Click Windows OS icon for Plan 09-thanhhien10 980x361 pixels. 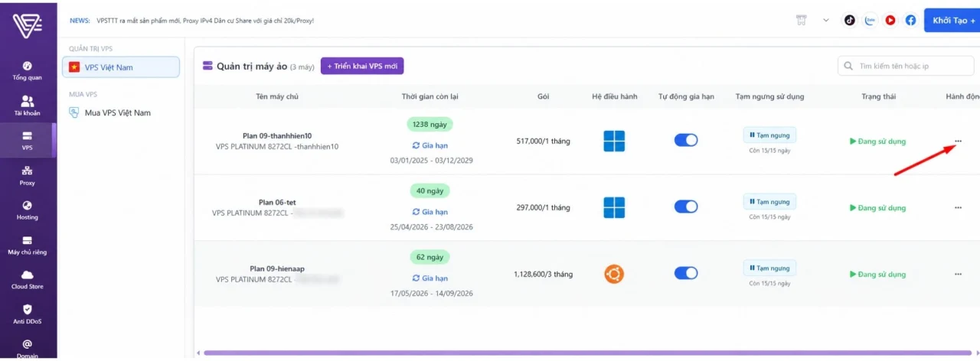[614, 141]
